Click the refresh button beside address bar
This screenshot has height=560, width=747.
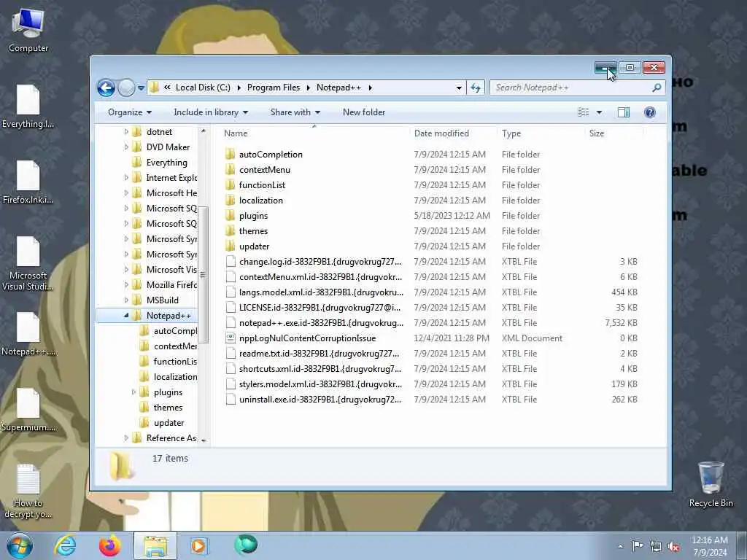tap(476, 87)
